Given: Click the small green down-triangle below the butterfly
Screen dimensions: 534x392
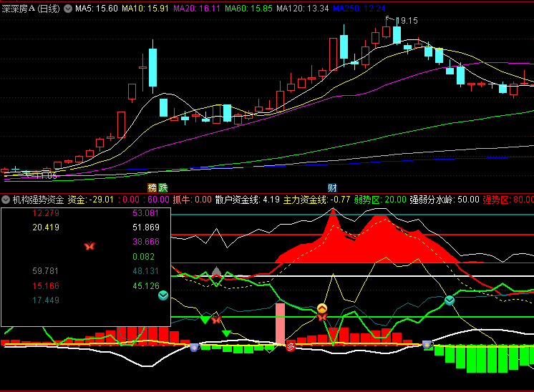Looking at the screenshot, I should pyautogui.click(x=226, y=333).
